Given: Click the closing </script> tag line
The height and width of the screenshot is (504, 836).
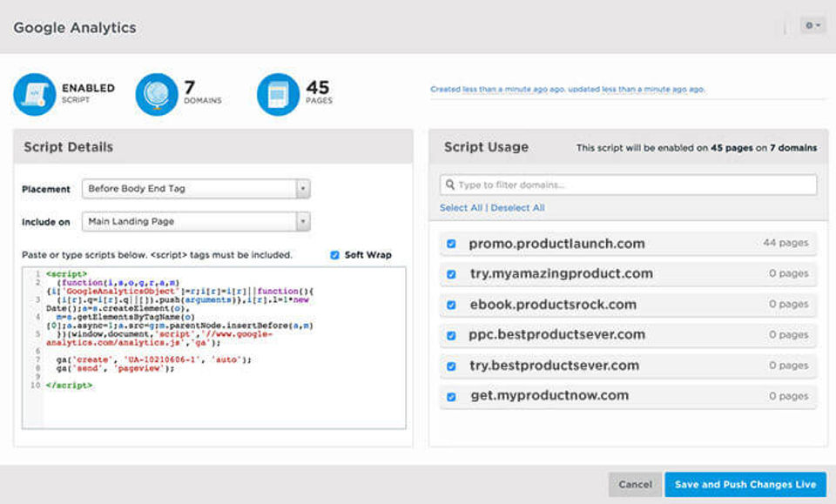Looking at the screenshot, I should pyautogui.click(x=70, y=386).
